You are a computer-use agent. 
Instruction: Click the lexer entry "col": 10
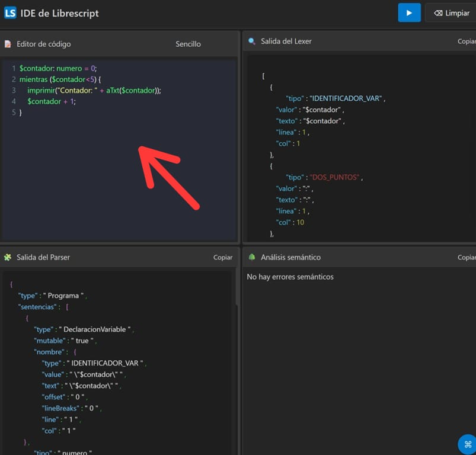click(290, 222)
